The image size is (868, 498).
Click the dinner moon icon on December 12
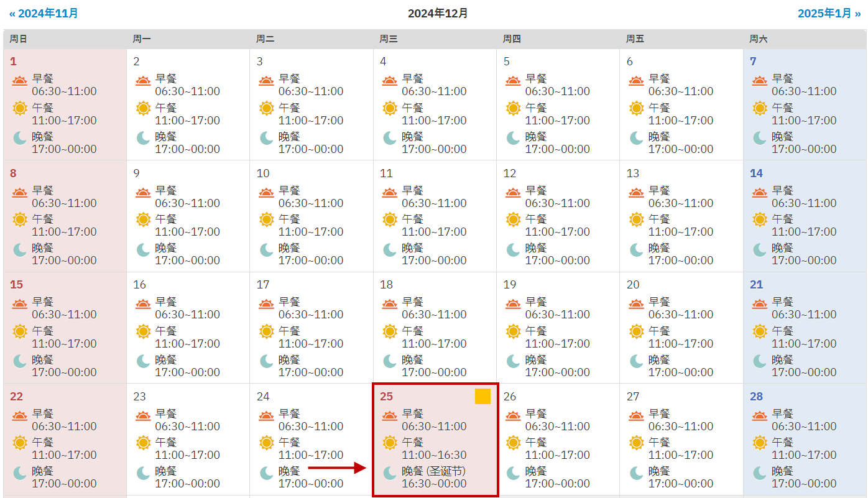tap(514, 249)
